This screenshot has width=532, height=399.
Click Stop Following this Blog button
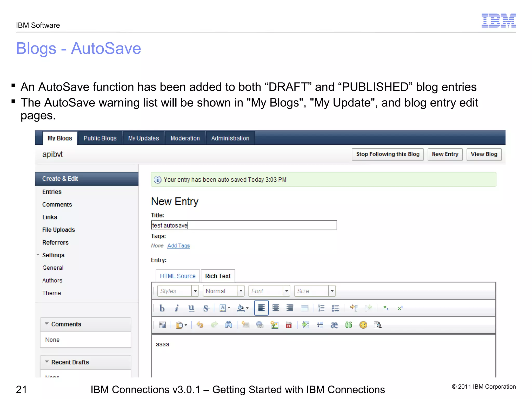tap(388, 154)
